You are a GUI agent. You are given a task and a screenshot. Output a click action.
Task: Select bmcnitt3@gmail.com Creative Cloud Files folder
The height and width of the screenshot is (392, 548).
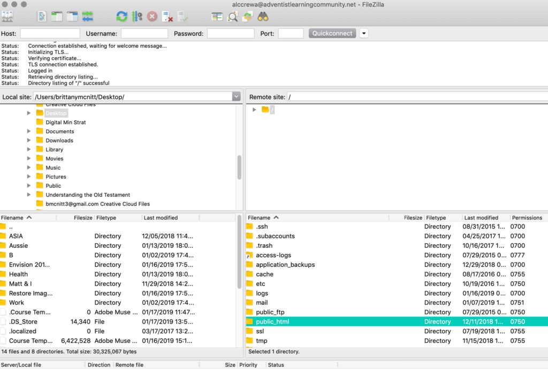pos(97,204)
